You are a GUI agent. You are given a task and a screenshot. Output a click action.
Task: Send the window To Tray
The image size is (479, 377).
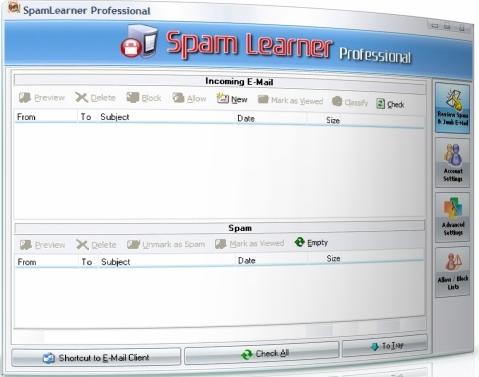[x=385, y=346]
